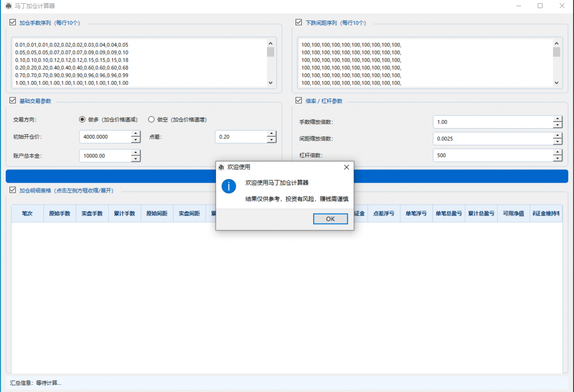Screen dimensions: 574x392
Task: Click scroll-up arrow of 下跌间距序列 text box
Action: coord(556,43)
